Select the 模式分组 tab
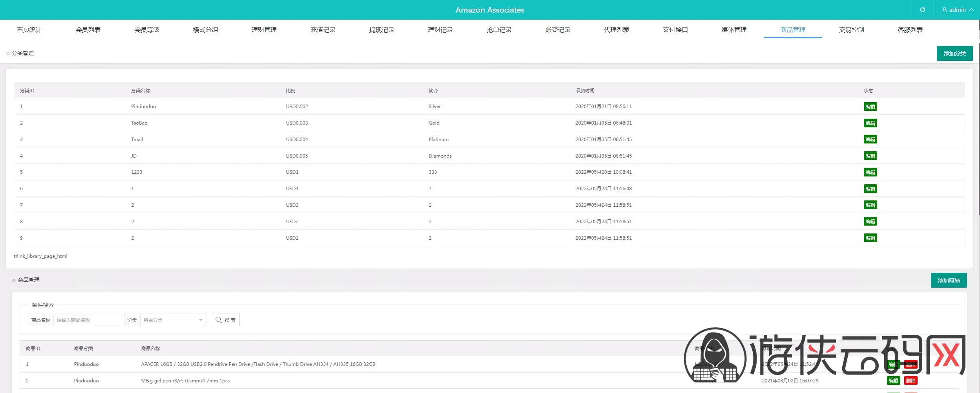The height and width of the screenshot is (393, 980). [x=205, y=29]
